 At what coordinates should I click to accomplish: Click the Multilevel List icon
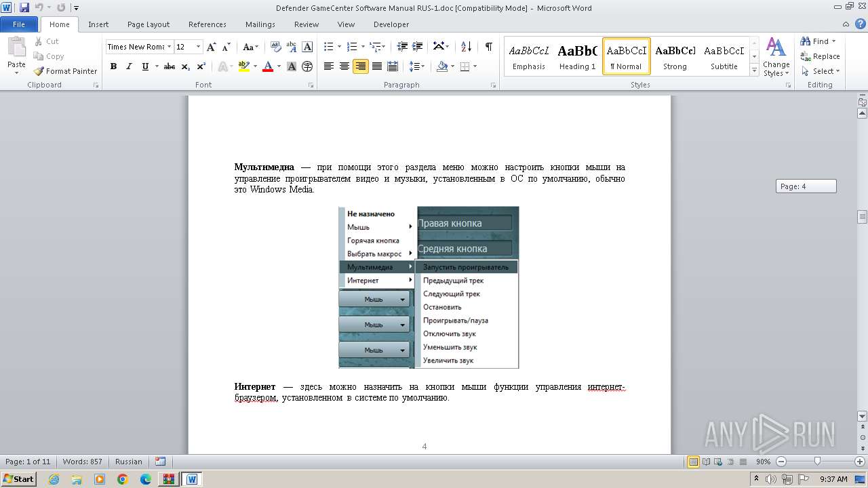click(x=375, y=47)
